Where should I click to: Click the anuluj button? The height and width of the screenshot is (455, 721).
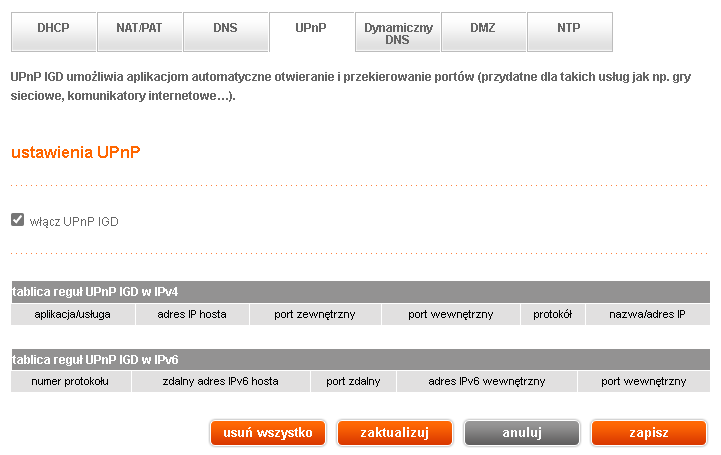pos(522,433)
